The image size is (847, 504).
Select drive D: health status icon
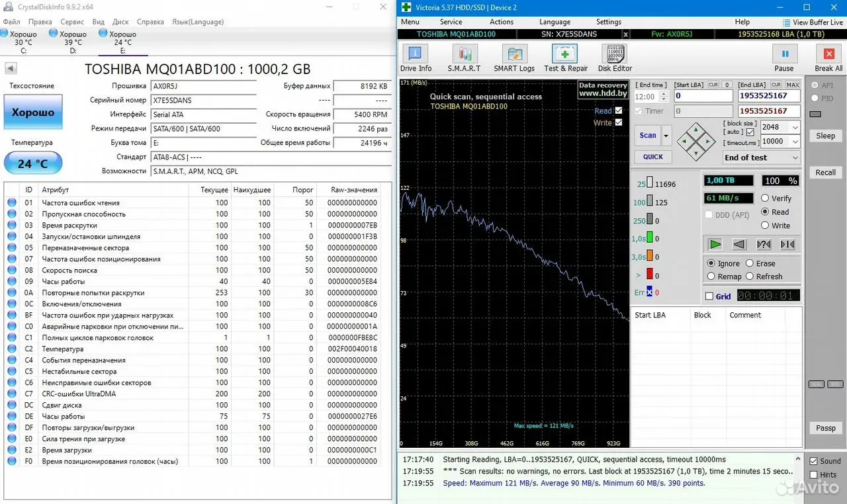pos(53,33)
